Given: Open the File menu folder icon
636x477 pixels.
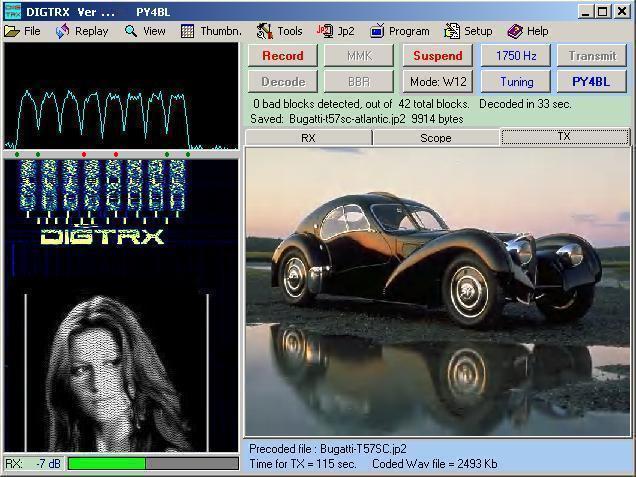Looking at the screenshot, I should point(12,31).
